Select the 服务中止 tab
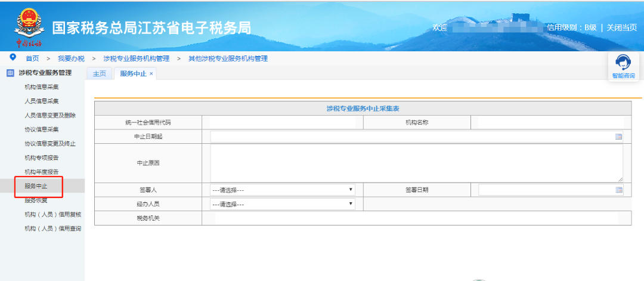The height and width of the screenshot is (281, 644). point(133,73)
